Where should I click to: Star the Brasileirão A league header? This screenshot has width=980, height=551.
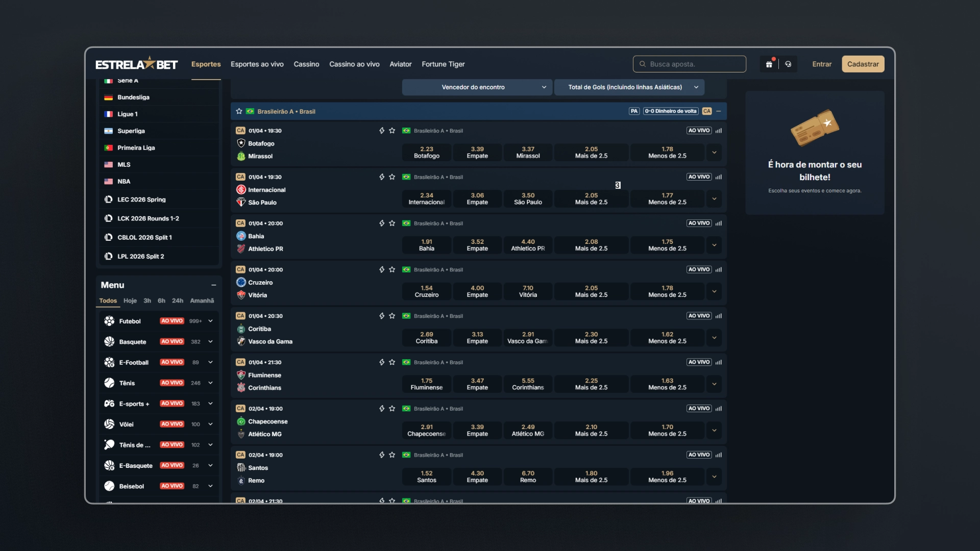tap(239, 111)
